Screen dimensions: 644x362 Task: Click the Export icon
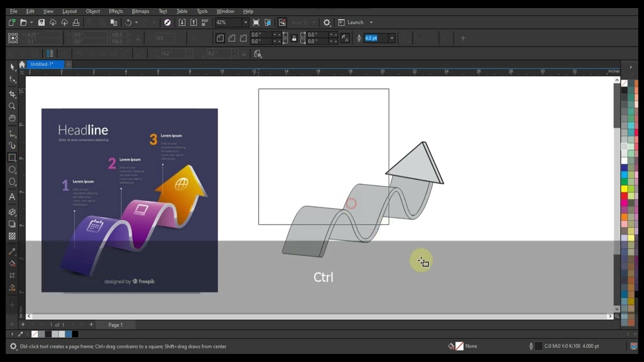[x=193, y=22]
